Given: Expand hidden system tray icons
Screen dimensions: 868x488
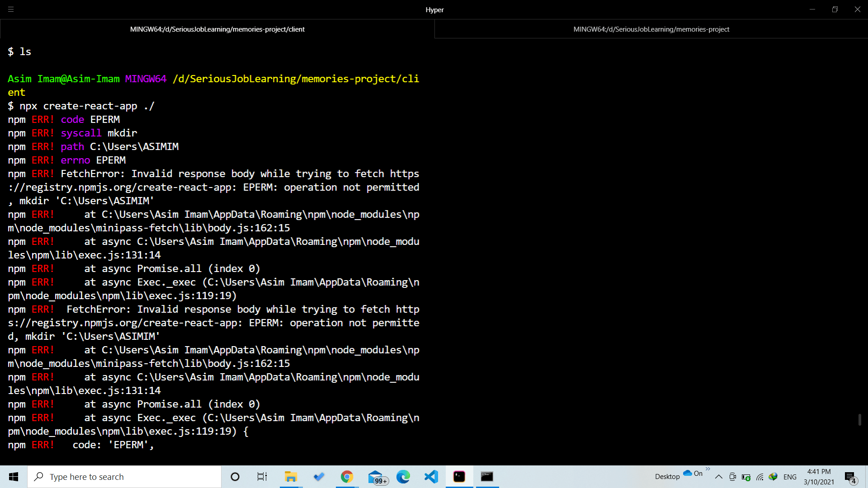Looking at the screenshot, I should [x=719, y=476].
